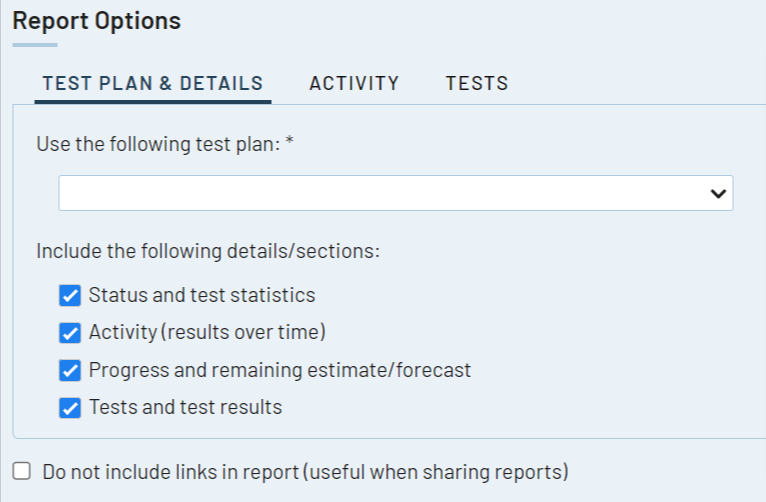
Task: Click the 'Tests and test results' label text
Action: 185,407
